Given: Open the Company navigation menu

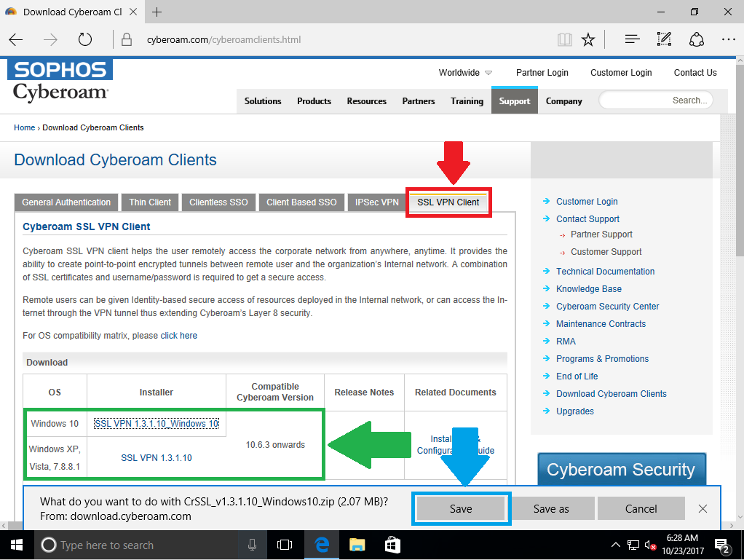Looking at the screenshot, I should (563, 101).
